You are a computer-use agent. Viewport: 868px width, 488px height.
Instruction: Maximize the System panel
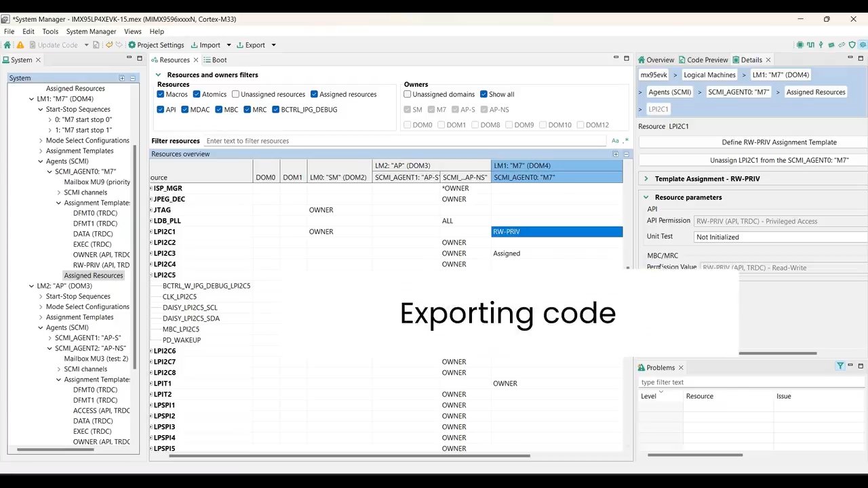pyautogui.click(x=139, y=58)
